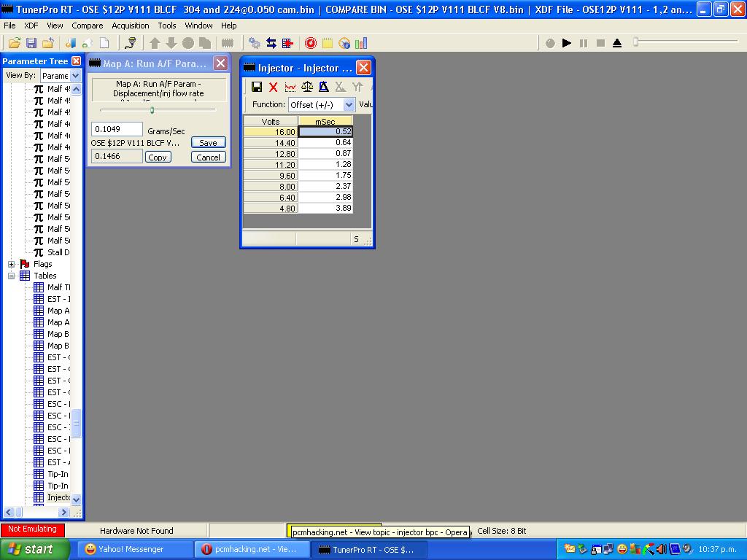747x560 pixels.
Task: Click the cable connector toolbar icon
Action: click(131, 43)
